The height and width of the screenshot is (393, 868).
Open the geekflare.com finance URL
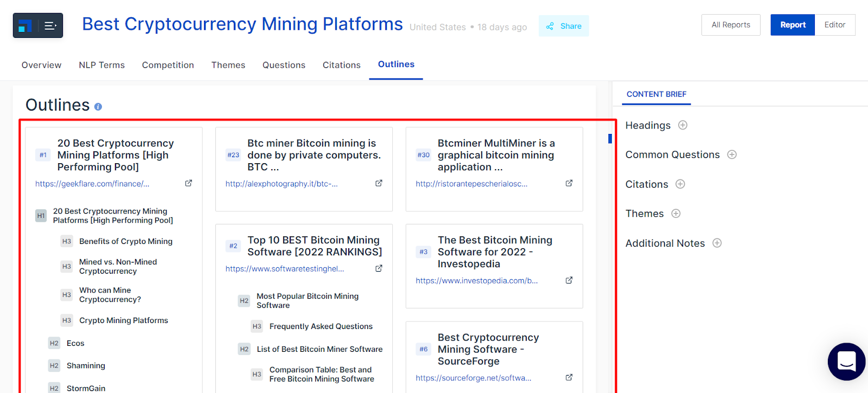92,184
